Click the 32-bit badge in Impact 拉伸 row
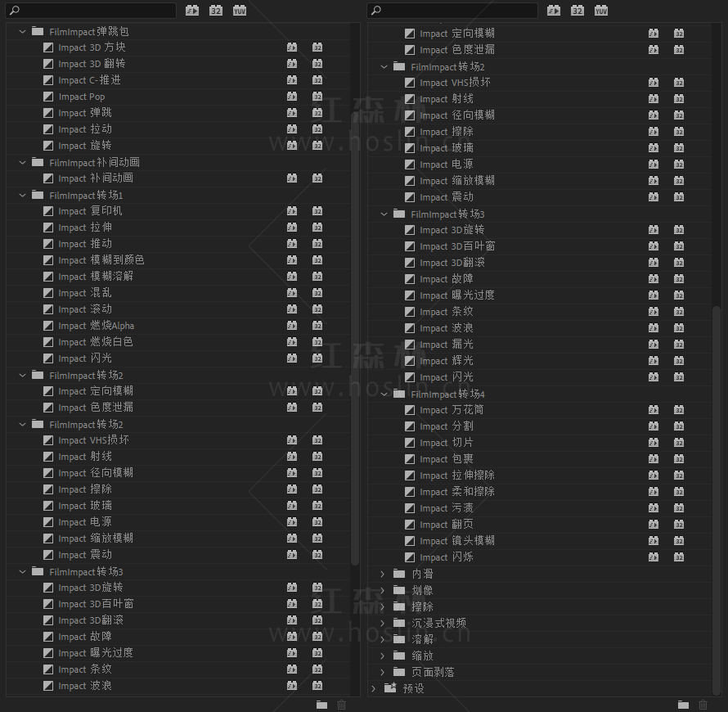This screenshot has width=728, height=712. pyautogui.click(x=317, y=228)
